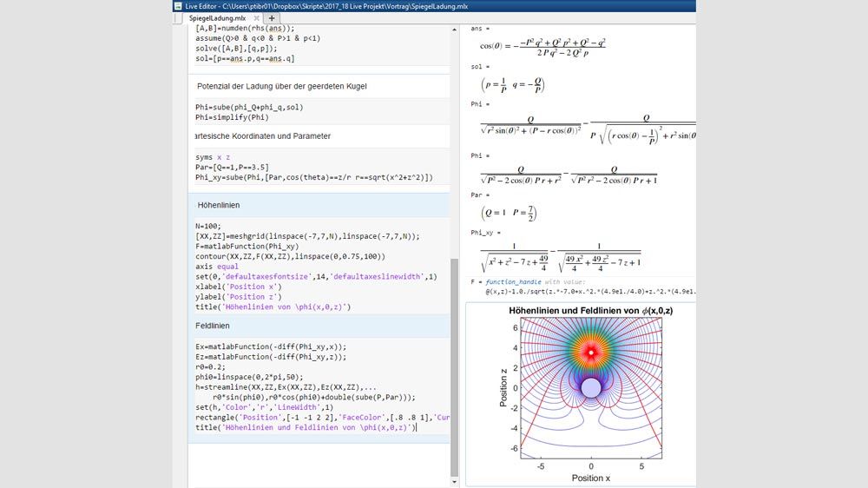868x488 pixels.
Task: Click the 'axis equal' code line
Action: click(217, 267)
